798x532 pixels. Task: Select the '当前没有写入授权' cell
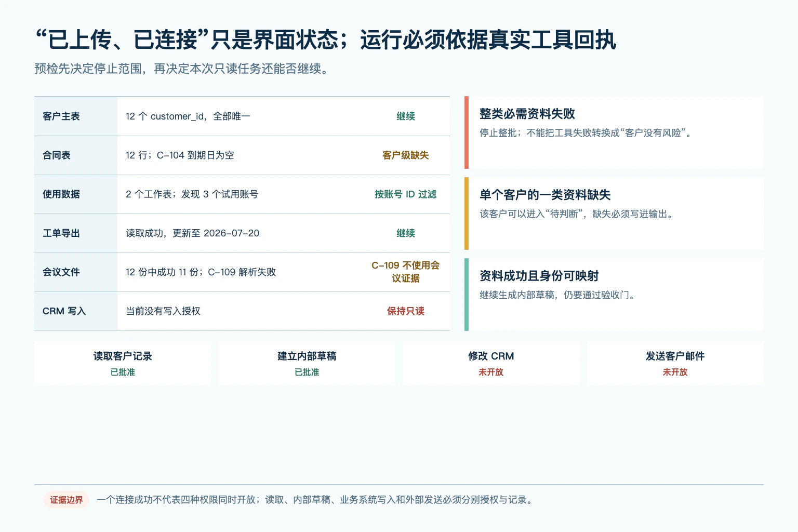[163, 311]
